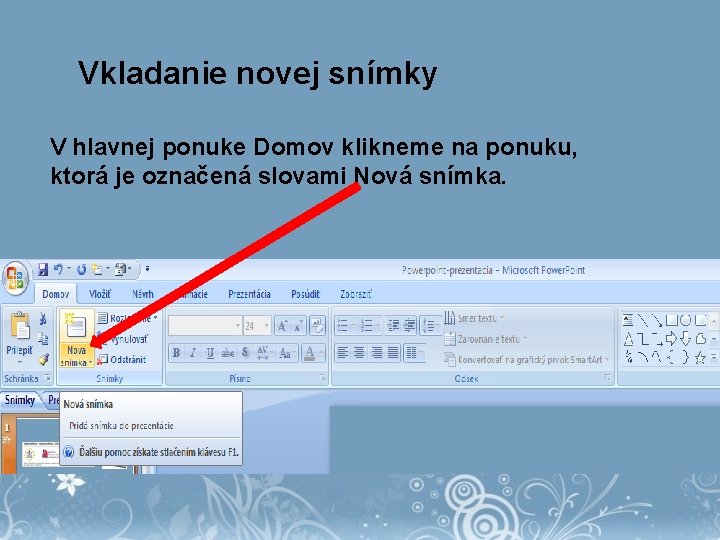Click the numbered list icon
The width and height of the screenshot is (720, 540).
pyautogui.click(x=369, y=326)
